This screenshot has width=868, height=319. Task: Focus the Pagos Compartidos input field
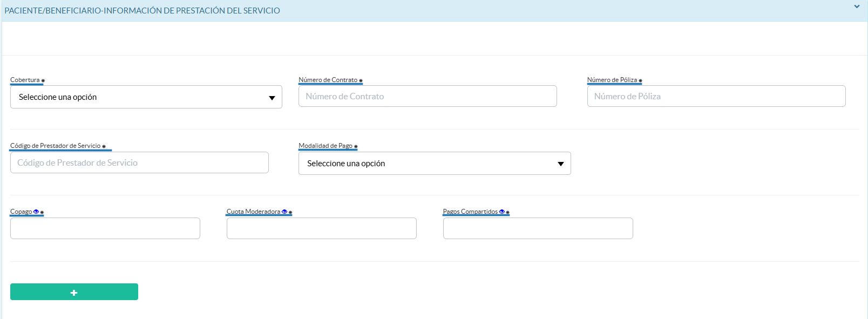coord(538,228)
